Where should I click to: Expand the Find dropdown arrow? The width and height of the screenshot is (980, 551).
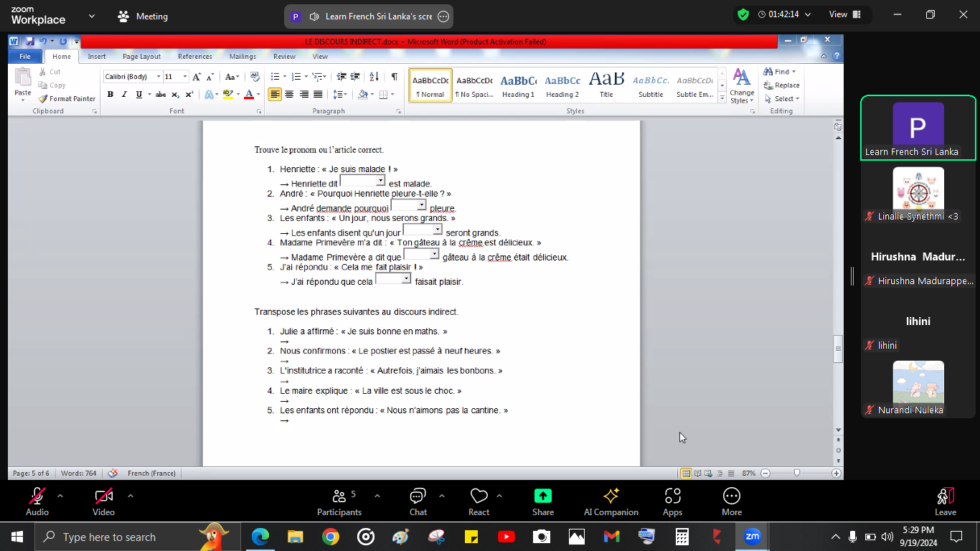coord(793,72)
